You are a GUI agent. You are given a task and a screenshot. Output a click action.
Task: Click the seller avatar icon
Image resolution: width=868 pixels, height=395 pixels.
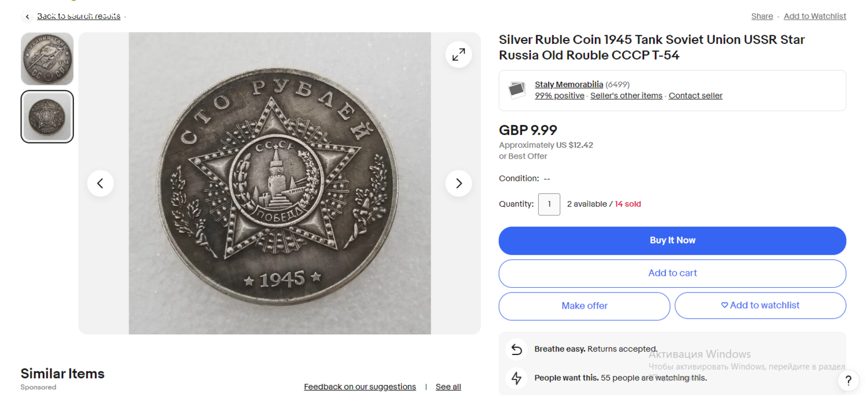(x=516, y=90)
